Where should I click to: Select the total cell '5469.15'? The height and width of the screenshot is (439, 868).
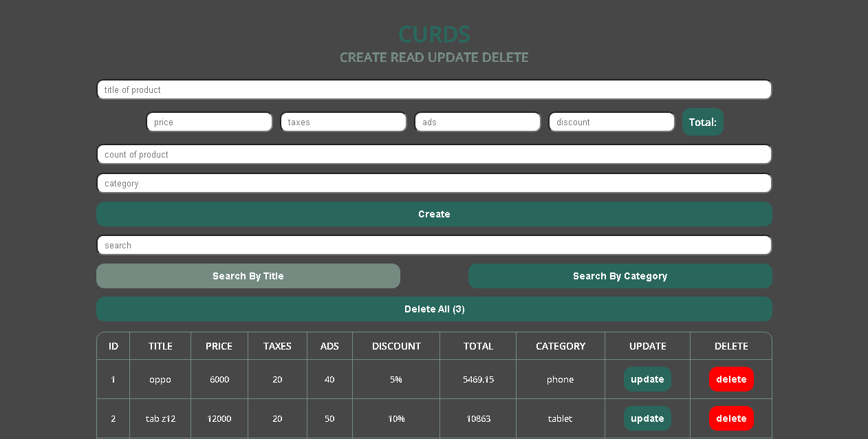click(x=478, y=379)
